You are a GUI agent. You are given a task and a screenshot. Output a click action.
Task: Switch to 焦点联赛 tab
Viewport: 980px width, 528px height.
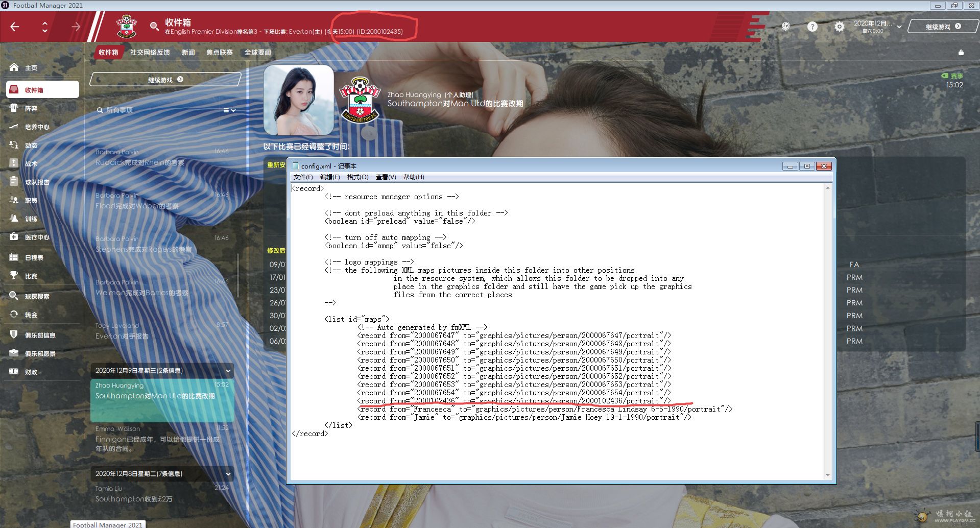pos(220,52)
